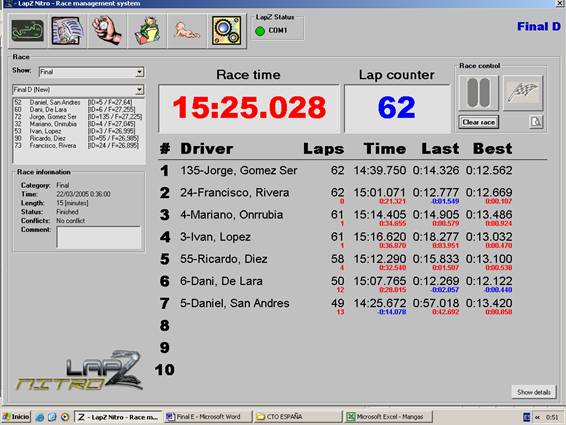The image size is (566, 425).
Task: Open the Show dropdown set to Final
Action: point(91,72)
